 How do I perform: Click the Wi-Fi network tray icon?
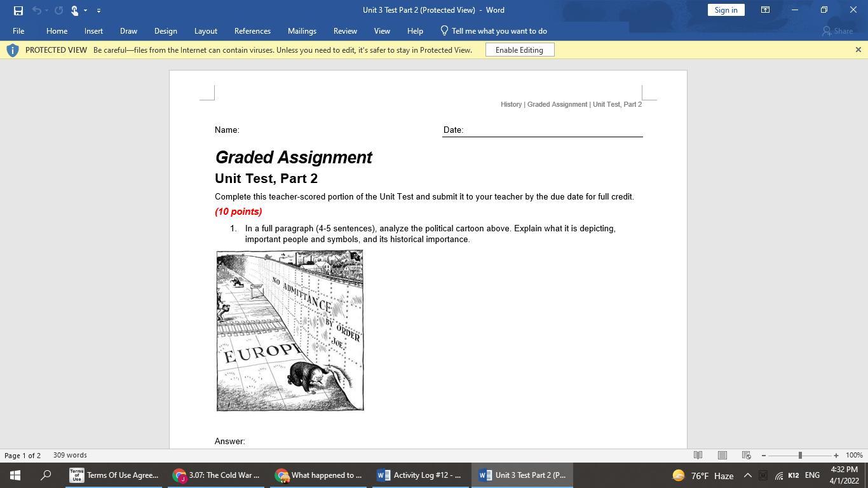778,475
